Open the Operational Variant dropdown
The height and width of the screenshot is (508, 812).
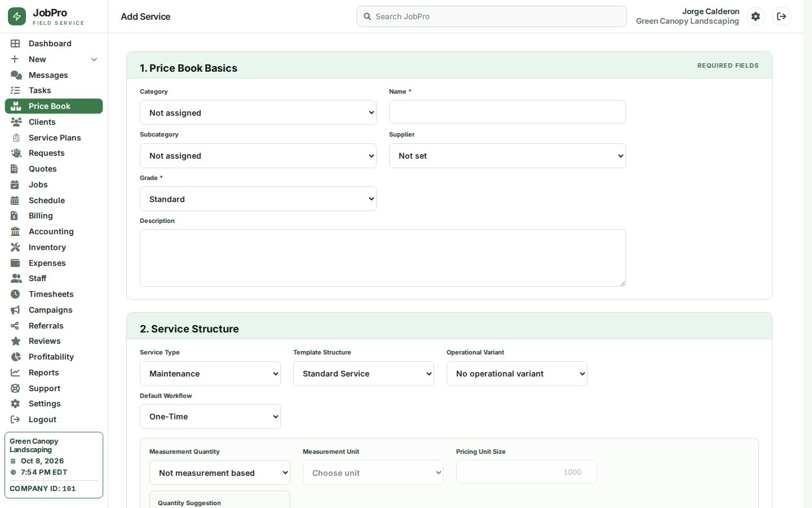[x=517, y=374]
